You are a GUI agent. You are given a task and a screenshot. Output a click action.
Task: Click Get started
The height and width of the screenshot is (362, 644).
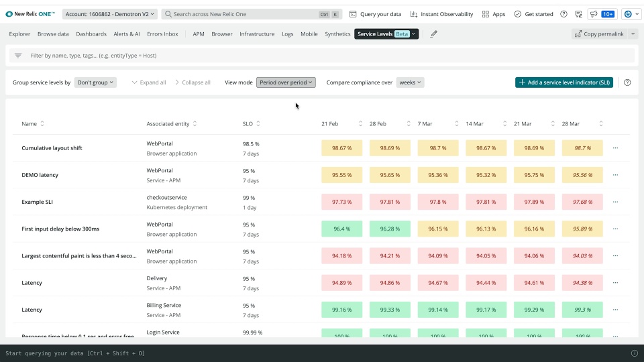[533, 14]
